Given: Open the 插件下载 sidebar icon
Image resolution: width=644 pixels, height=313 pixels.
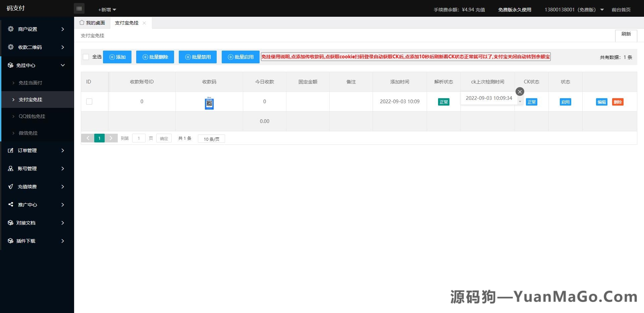Looking at the screenshot, I should click(x=10, y=241).
